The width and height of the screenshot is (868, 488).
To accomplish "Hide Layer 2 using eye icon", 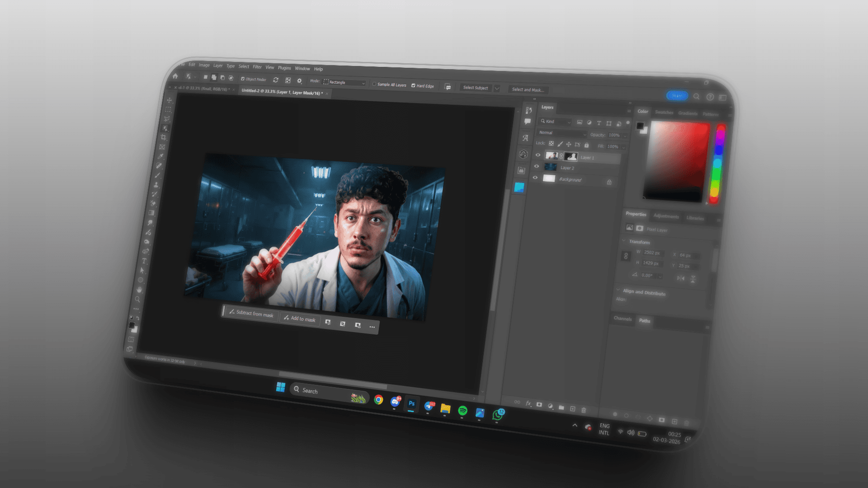I will pyautogui.click(x=537, y=166).
